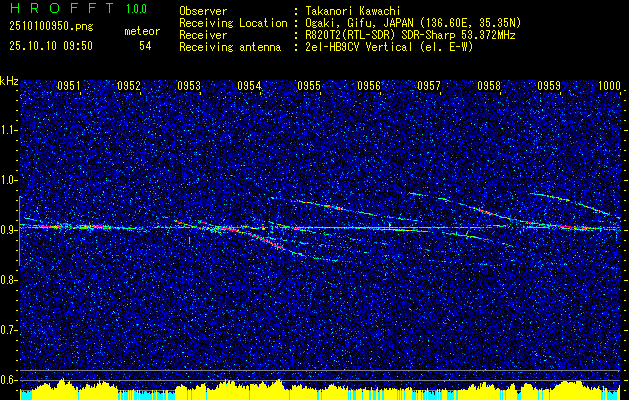The image size is (629, 400).
Task: Click the 0953 time marker
Action: pyautogui.click(x=189, y=86)
